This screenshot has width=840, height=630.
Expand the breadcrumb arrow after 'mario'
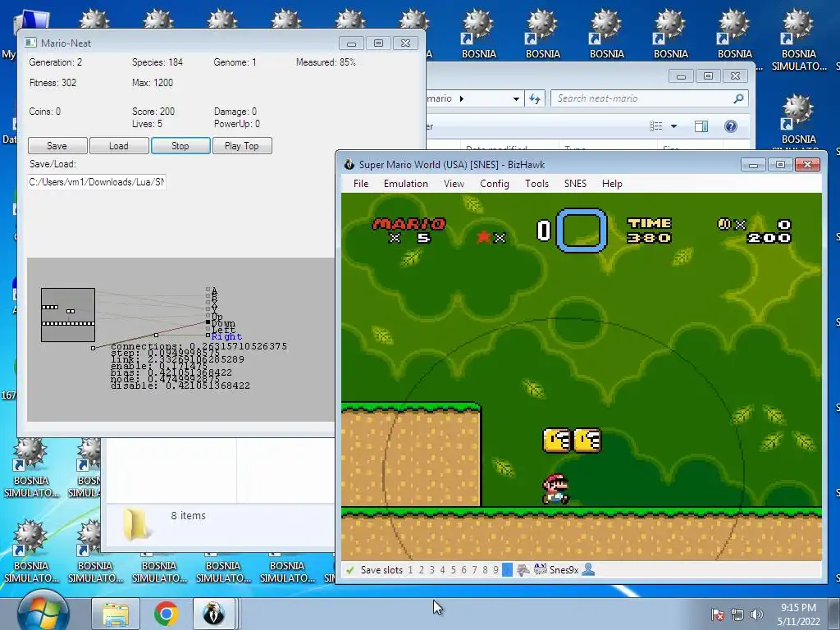coord(462,98)
